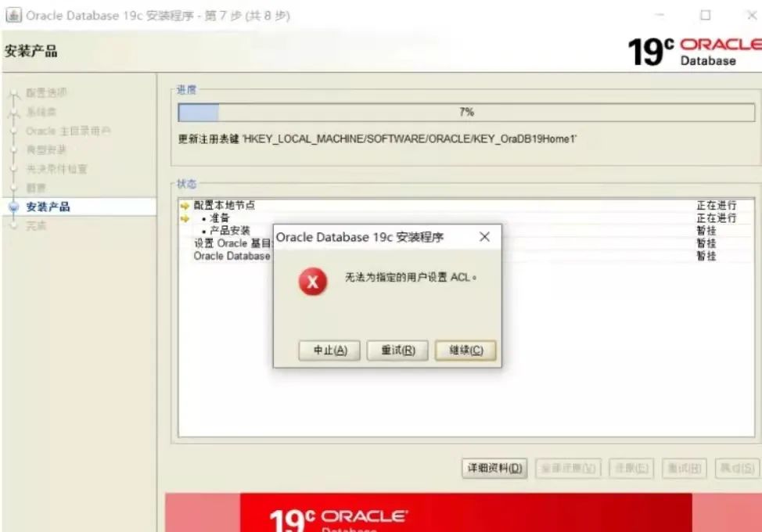Viewport: 762px width, 532px height.
Task: Click the blue bullet of 安装产品 step
Action: pos(14,207)
